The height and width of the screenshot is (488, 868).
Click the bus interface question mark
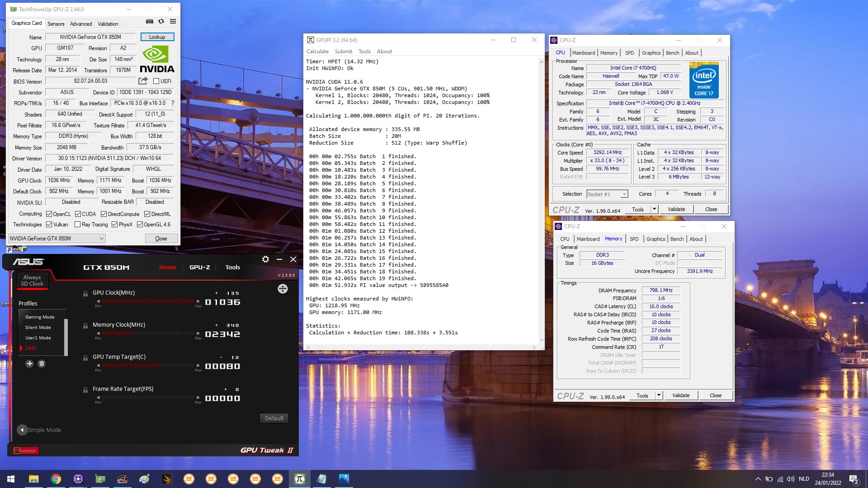point(172,103)
